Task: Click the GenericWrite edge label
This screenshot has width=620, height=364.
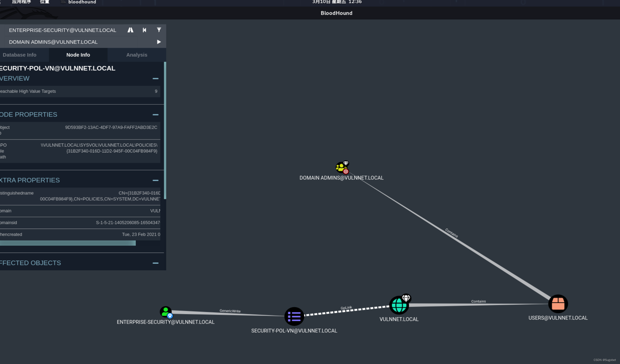Action: 230,311
